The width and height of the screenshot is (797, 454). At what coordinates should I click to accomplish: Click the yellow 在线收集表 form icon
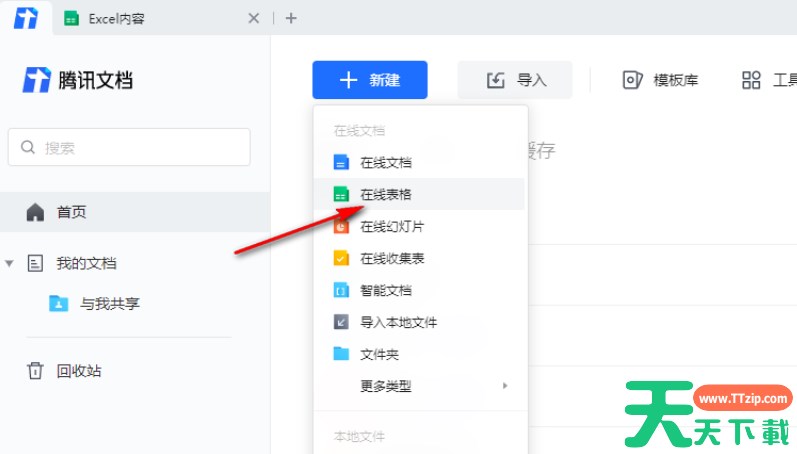click(x=341, y=258)
